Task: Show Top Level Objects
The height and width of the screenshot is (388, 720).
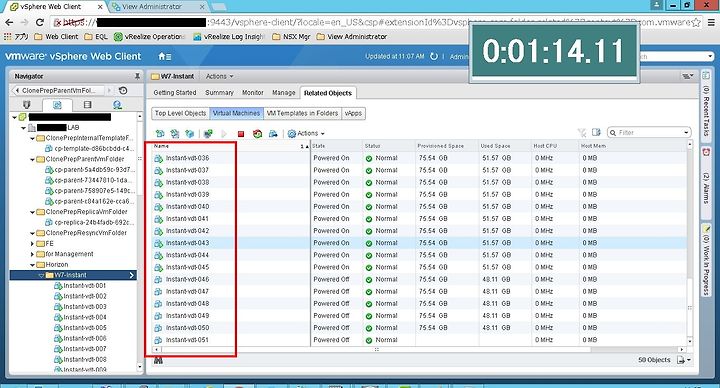Action: 180,113
